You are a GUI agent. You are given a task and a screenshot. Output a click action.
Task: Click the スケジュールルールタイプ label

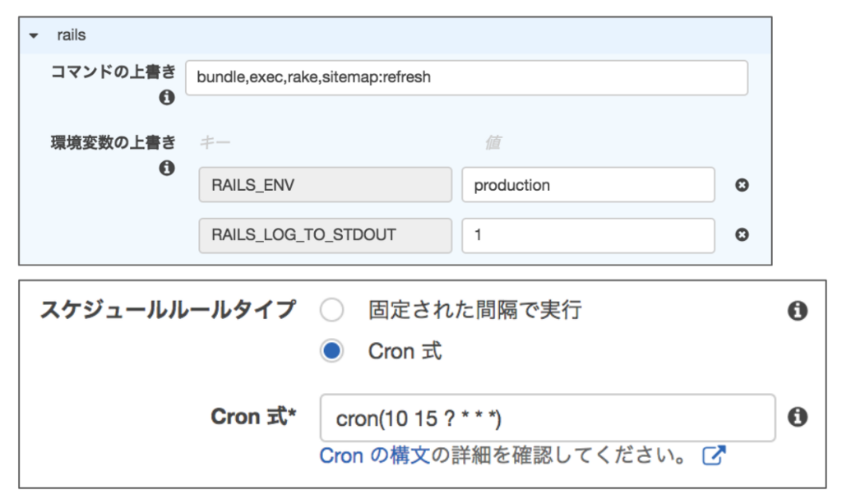tap(168, 310)
